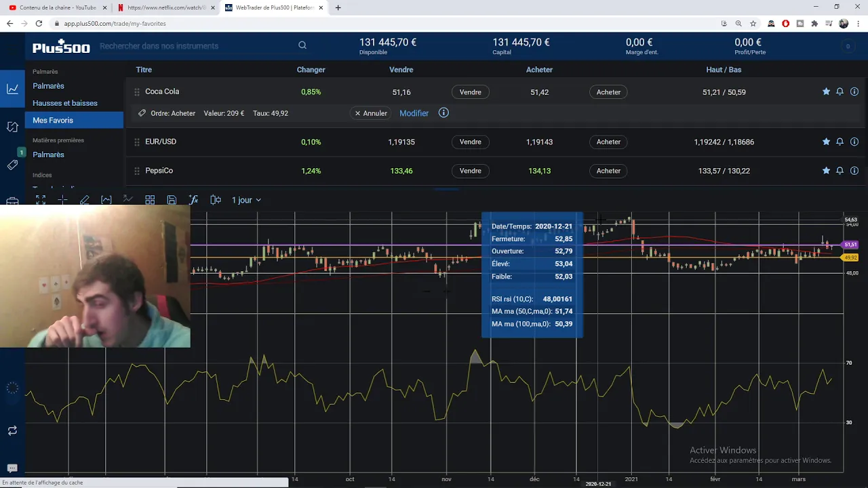The image size is (868, 488).
Task: Open the orders tag icon in sidebar
Action: point(12,165)
